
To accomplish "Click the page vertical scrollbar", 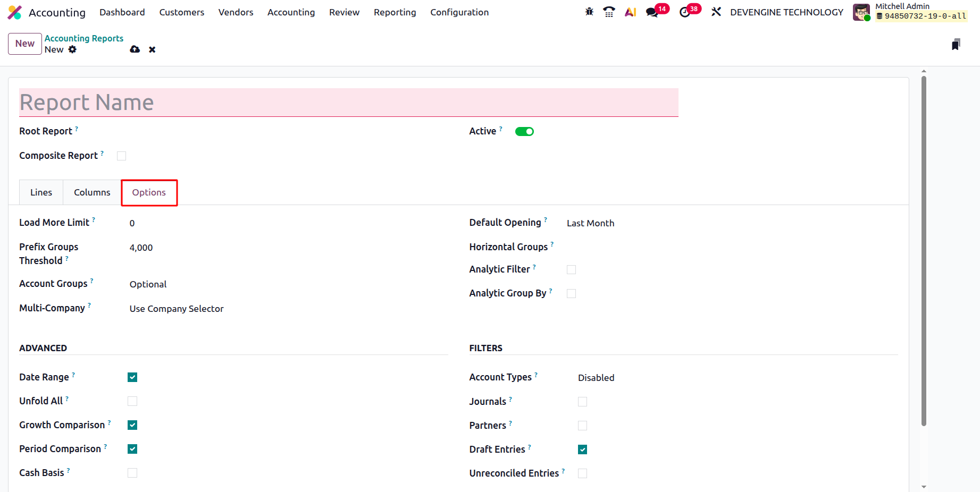I will (924, 250).
